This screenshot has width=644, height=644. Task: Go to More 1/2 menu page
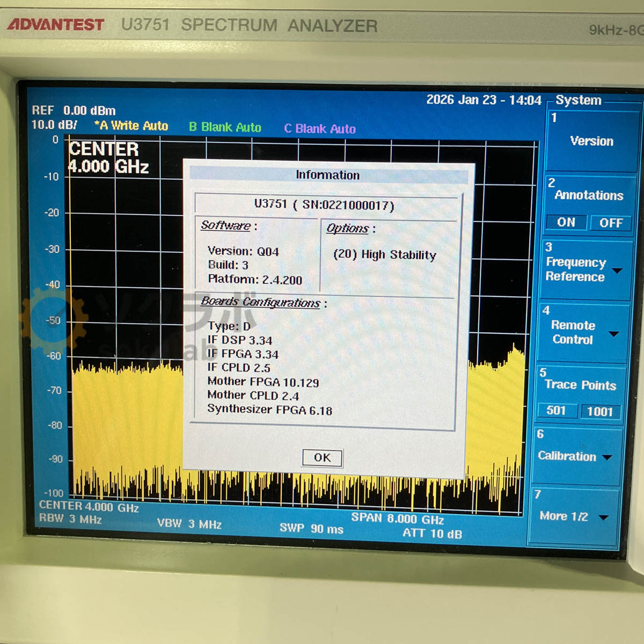tap(603, 517)
